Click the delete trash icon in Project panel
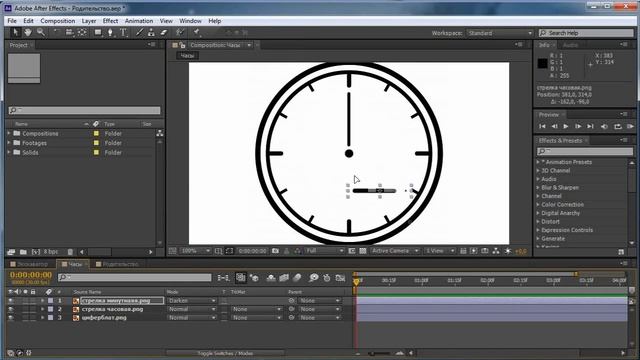 coord(70,252)
